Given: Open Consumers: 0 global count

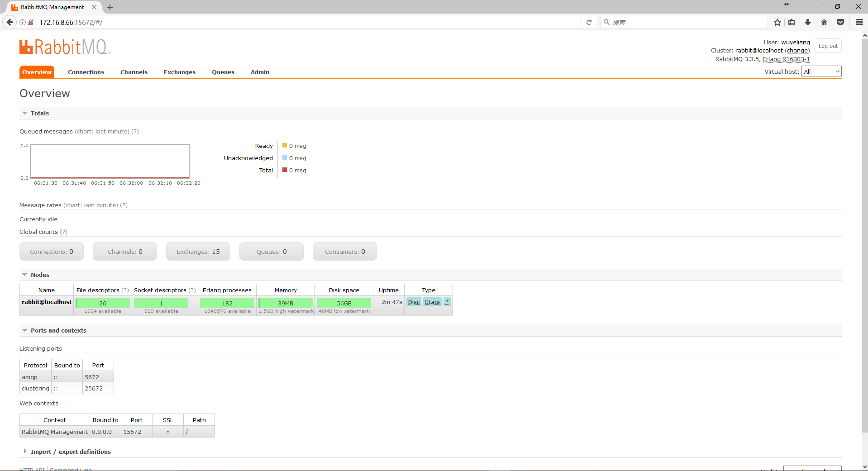Looking at the screenshot, I should click(x=345, y=252).
